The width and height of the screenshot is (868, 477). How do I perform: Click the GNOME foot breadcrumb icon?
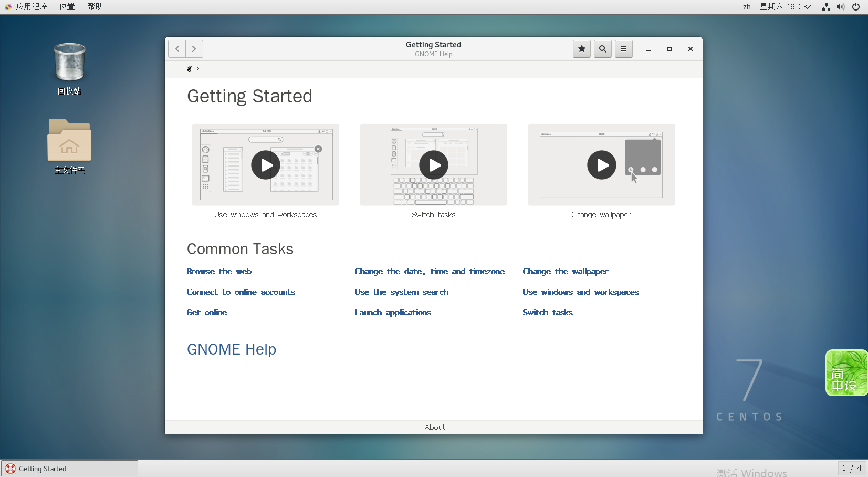coord(190,69)
